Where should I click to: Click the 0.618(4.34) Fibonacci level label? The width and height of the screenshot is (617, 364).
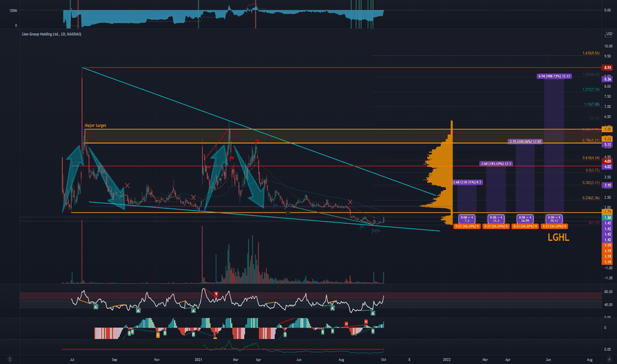point(591,158)
